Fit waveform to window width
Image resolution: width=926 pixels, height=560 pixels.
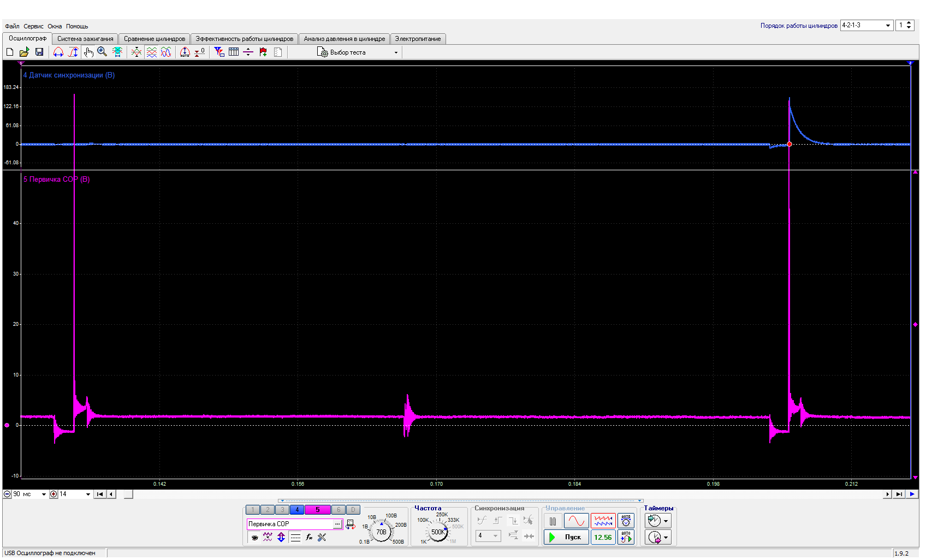[117, 52]
